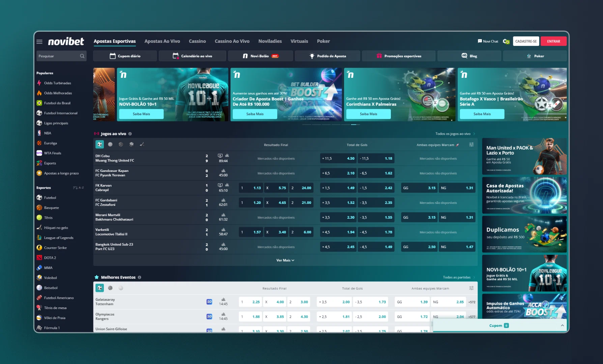
Task: Open the Cupom diário shortcut
Action: [125, 56]
